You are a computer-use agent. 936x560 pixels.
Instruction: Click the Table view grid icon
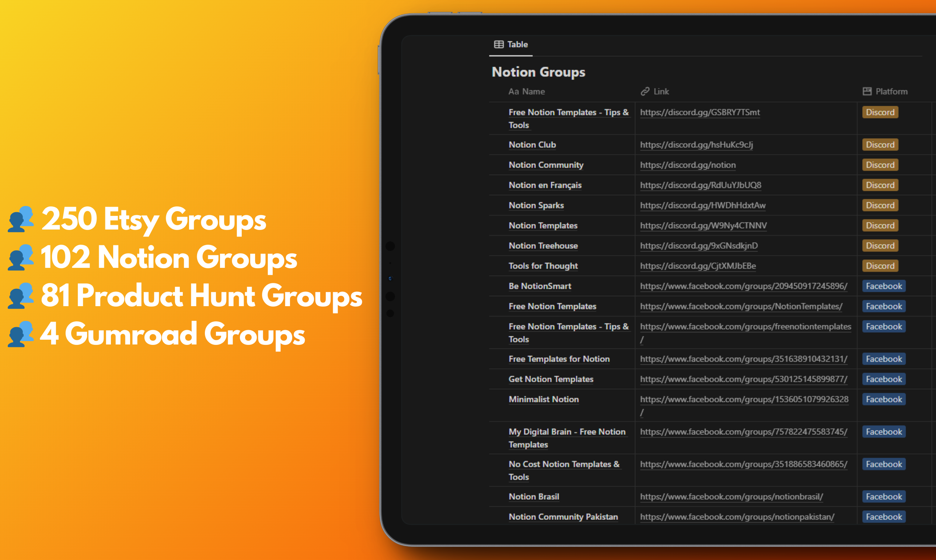pos(499,45)
